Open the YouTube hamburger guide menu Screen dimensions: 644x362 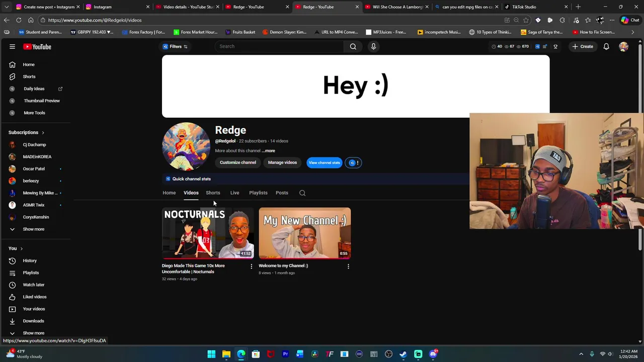click(x=12, y=47)
